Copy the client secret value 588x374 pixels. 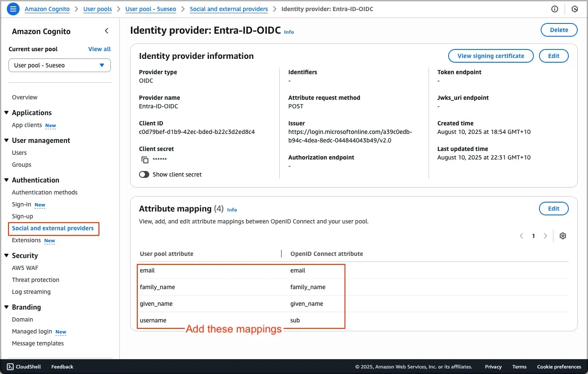(x=145, y=160)
